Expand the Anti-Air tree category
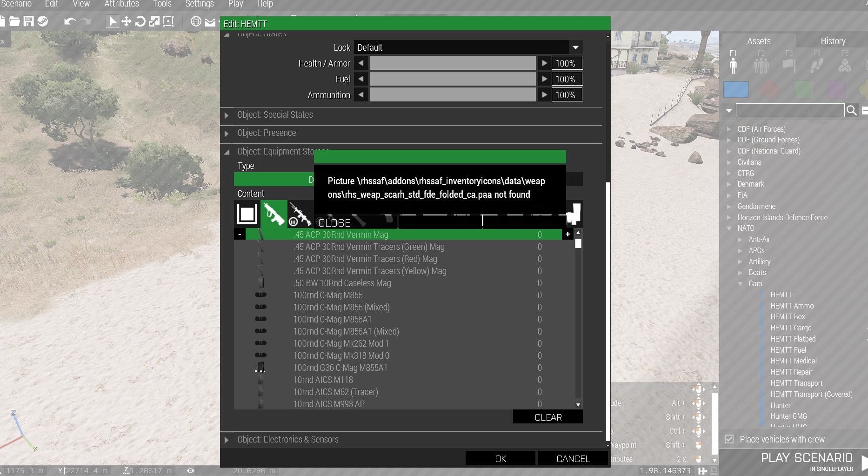 (759, 240)
